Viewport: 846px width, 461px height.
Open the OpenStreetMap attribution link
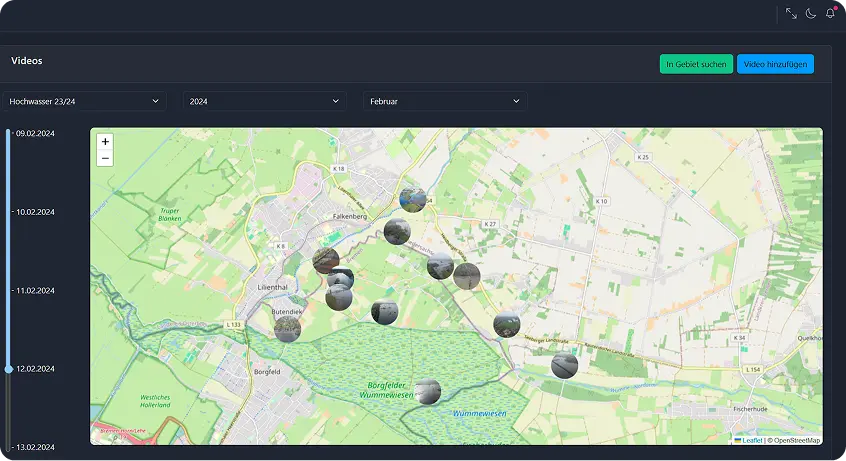(797, 440)
